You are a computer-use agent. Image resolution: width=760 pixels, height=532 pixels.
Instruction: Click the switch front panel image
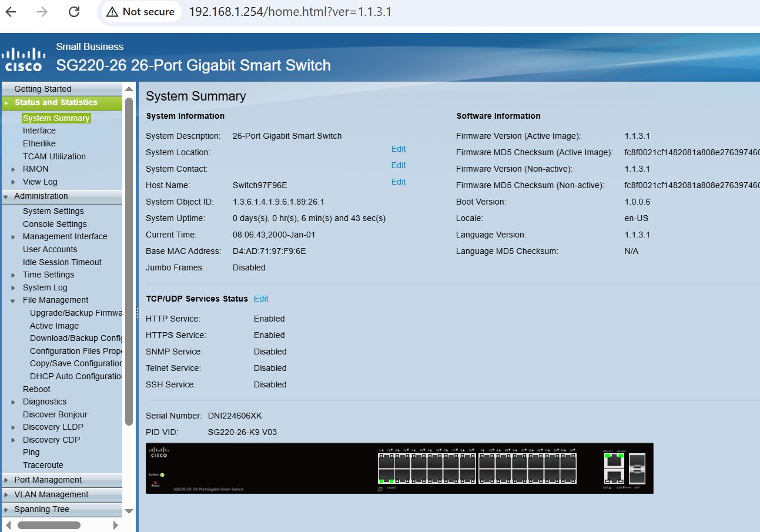(399, 468)
